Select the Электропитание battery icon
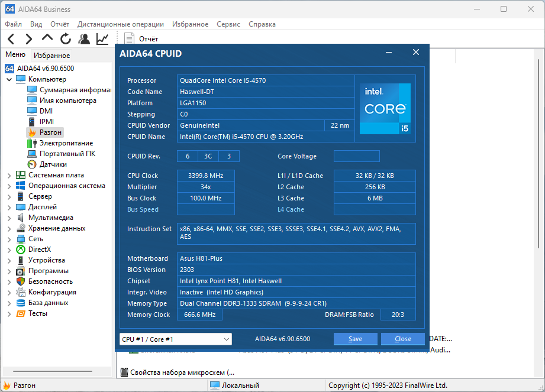Screen dimensions: 545x392 pos(31,143)
